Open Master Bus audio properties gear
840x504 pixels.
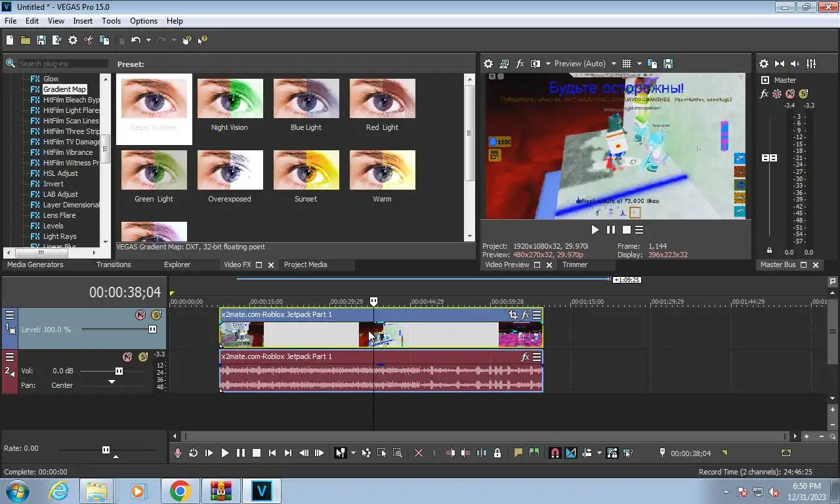(764, 64)
